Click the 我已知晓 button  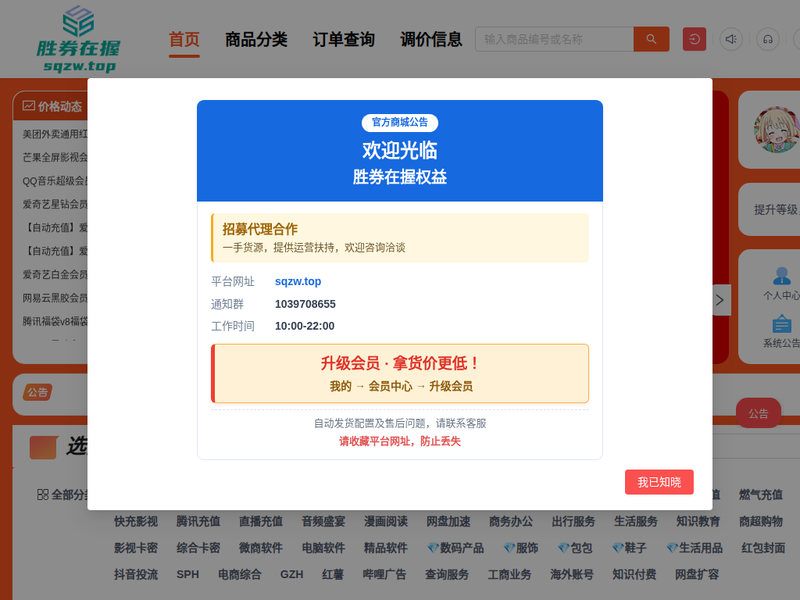tap(659, 482)
